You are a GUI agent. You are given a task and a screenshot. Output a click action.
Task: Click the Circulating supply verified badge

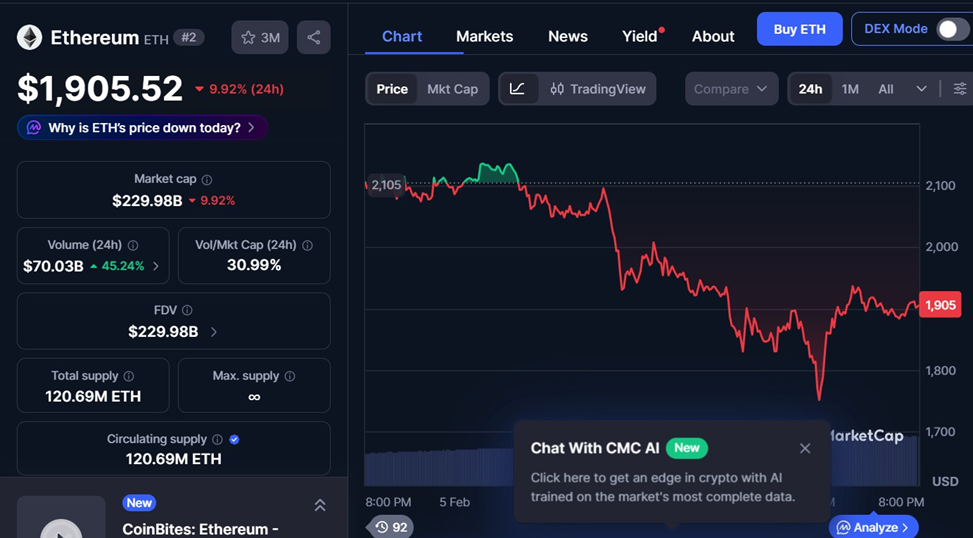coord(234,439)
